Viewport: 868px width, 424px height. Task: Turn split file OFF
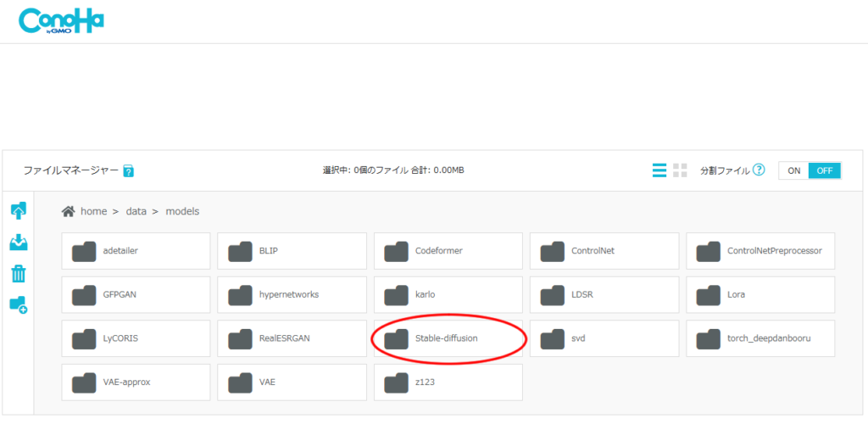click(823, 170)
